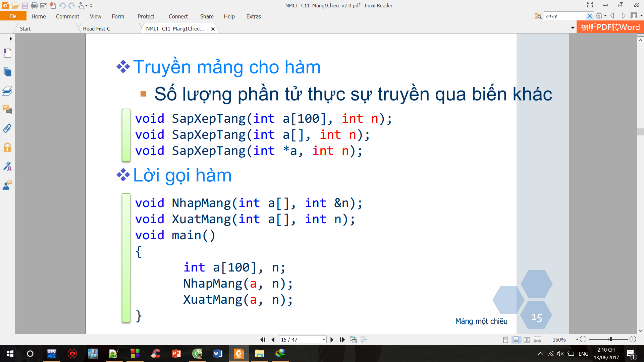Enable continuous page view mode
The width and height of the screenshot is (644, 362).
516,340
